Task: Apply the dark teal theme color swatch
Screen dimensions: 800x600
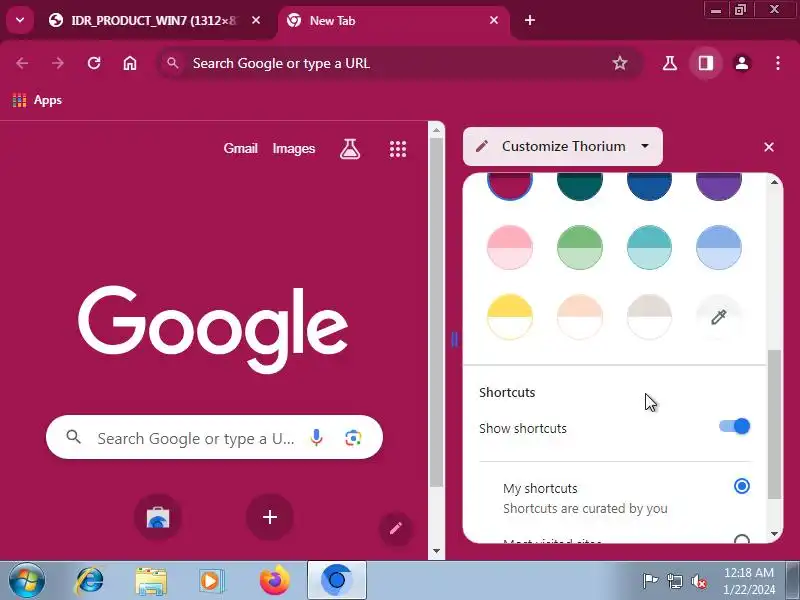Action: point(580,186)
